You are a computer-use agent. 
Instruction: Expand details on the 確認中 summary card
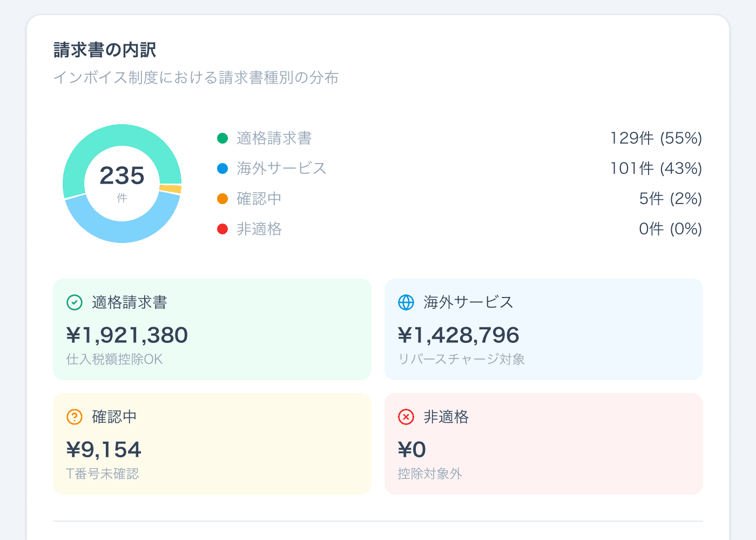212,444
